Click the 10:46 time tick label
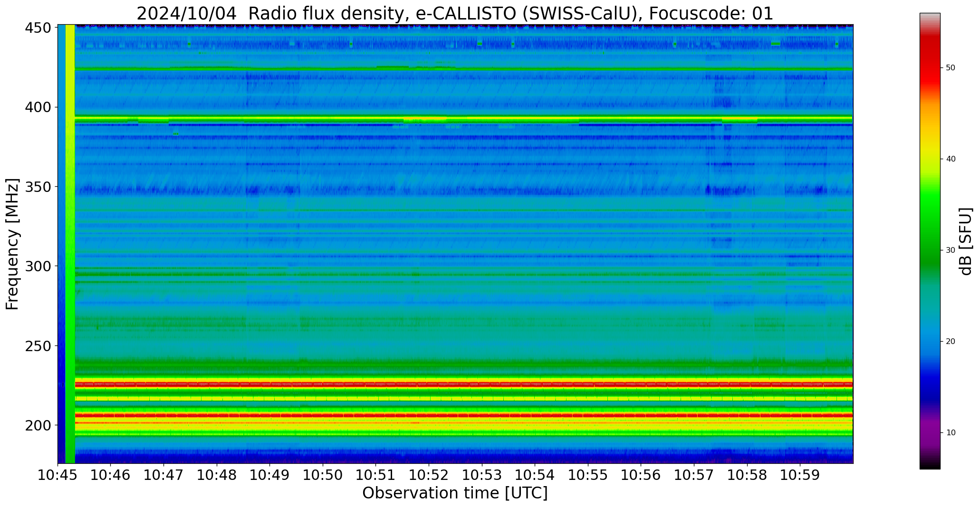The width and height of the screenshot is (980, 507). tap(111, 475)
